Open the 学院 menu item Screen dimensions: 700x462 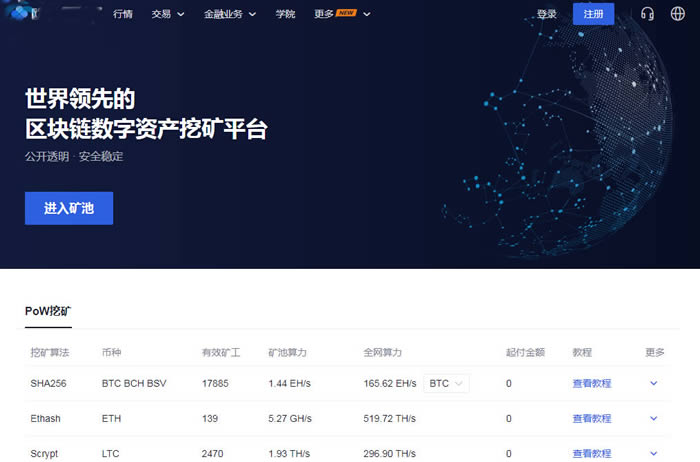coord(286,15)
